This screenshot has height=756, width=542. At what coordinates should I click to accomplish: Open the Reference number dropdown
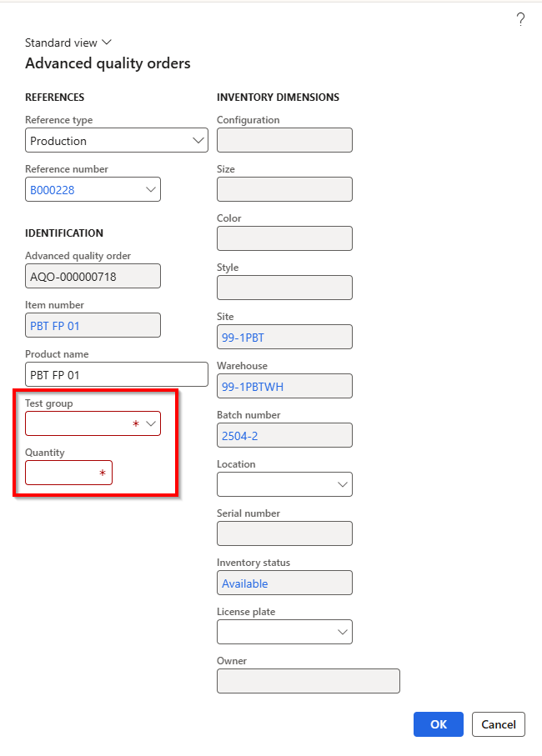pos(151,190)
